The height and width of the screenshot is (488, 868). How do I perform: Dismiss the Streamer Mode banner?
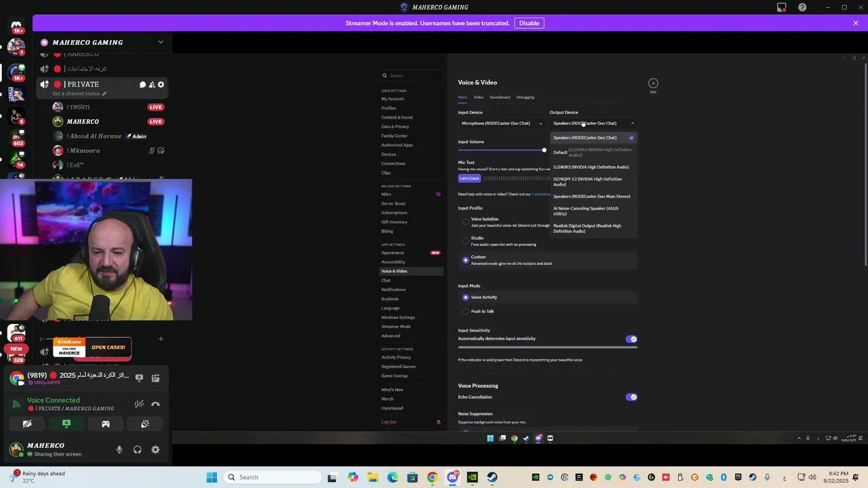(856, 23)
